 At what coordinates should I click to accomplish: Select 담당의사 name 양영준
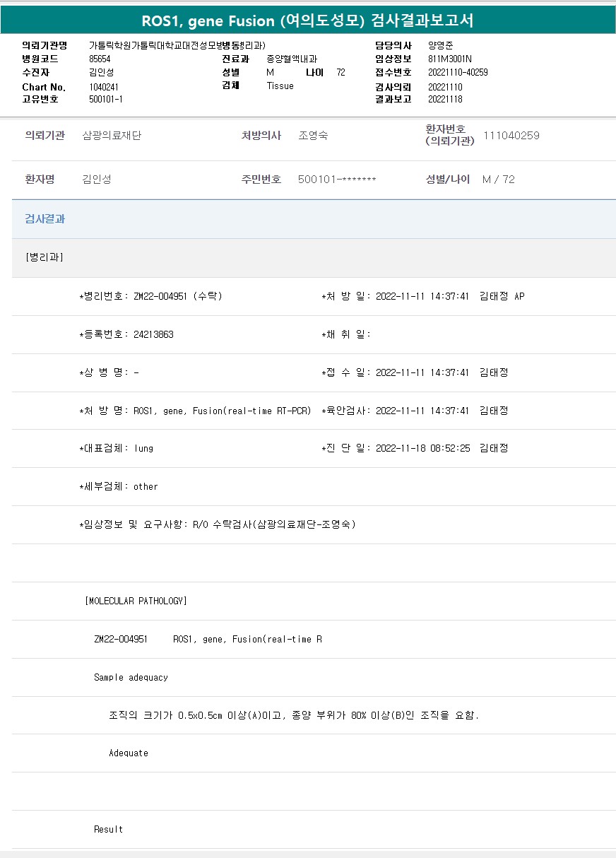click(442, 45)
